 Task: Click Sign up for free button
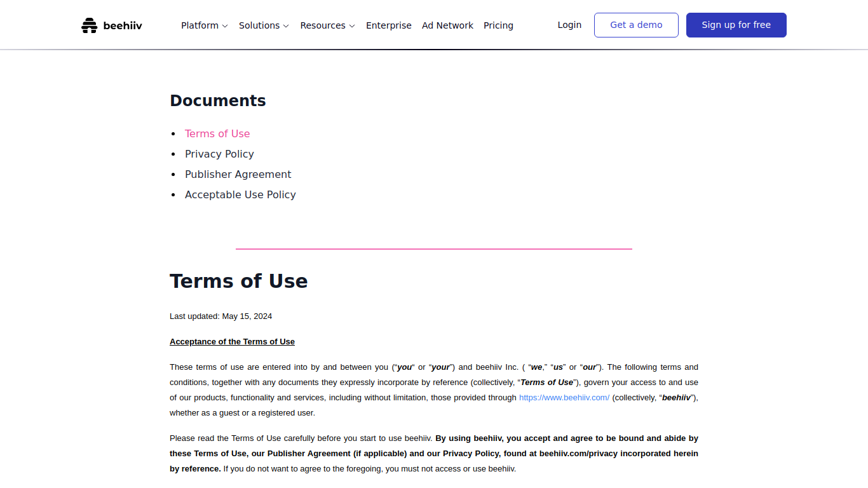(x=736, y=25)
